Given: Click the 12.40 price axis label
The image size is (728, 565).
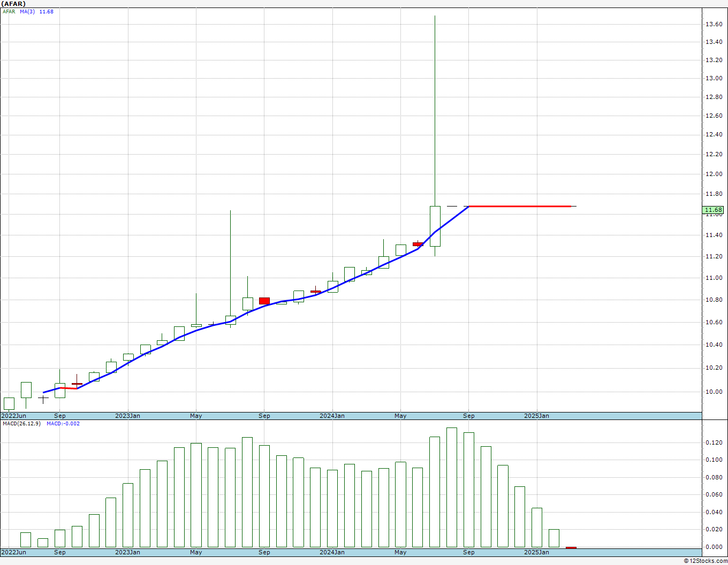Looking at the screenshot, I should [x=714, y=134].
